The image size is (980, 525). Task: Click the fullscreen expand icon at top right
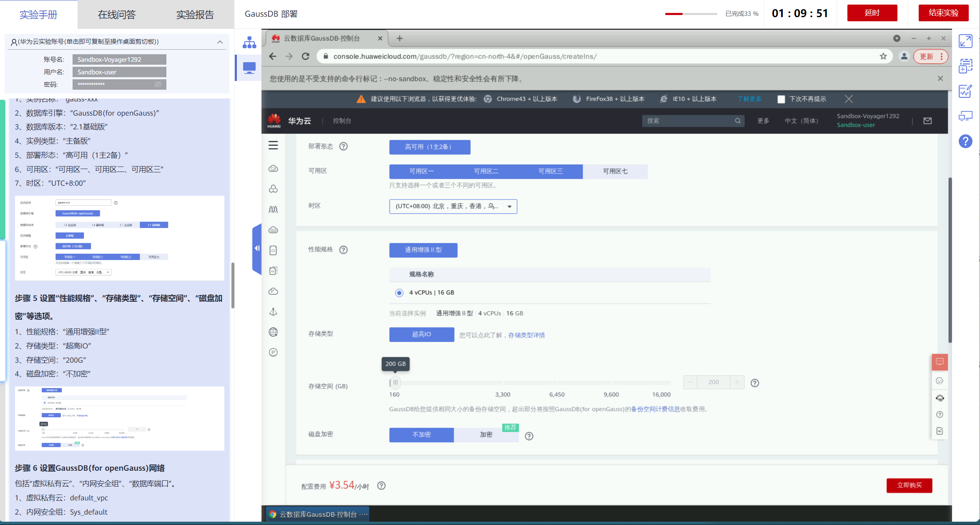tap(965, 41)
